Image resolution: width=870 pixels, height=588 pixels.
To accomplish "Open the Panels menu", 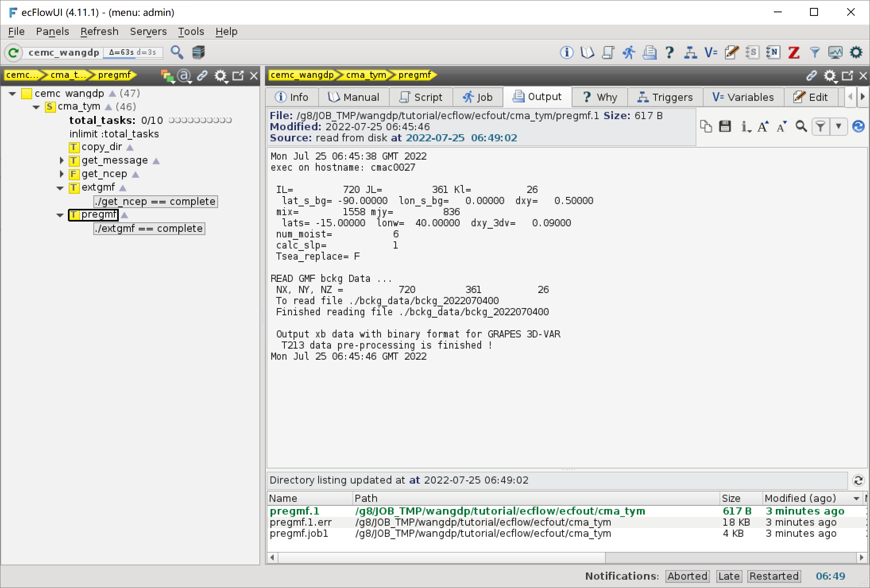I will point(52,31).
